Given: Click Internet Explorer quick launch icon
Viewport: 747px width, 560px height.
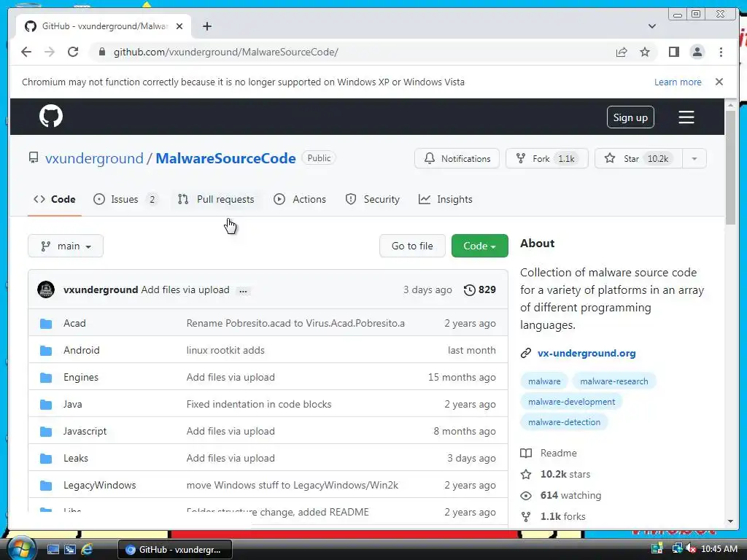Looking at the screenshot, I should coord(87,550).
